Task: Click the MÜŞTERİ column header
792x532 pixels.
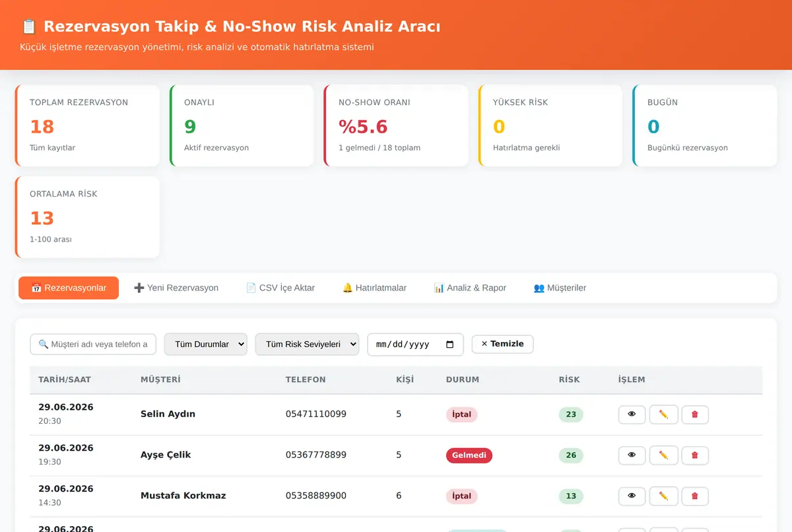Action: pos(160,380)
